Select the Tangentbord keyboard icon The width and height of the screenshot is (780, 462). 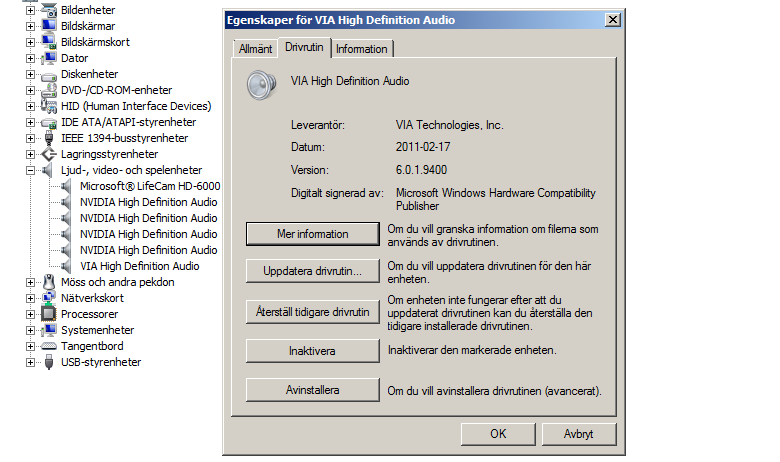49,346
